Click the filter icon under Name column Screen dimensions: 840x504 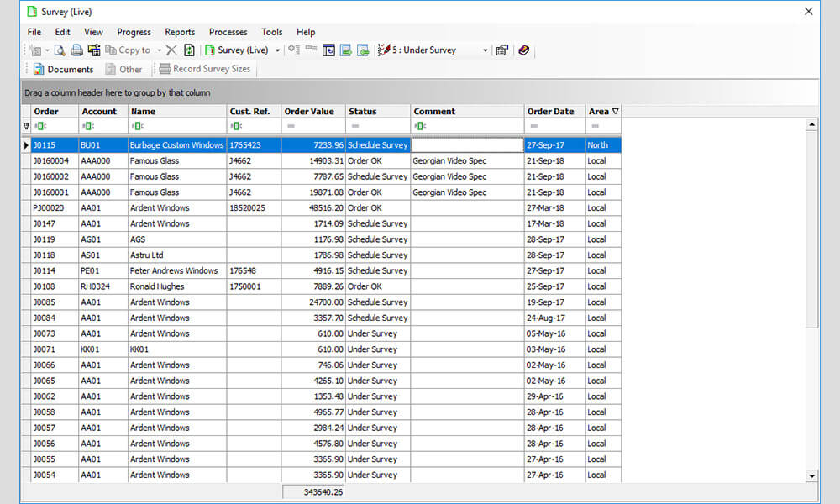pos(135,126)
